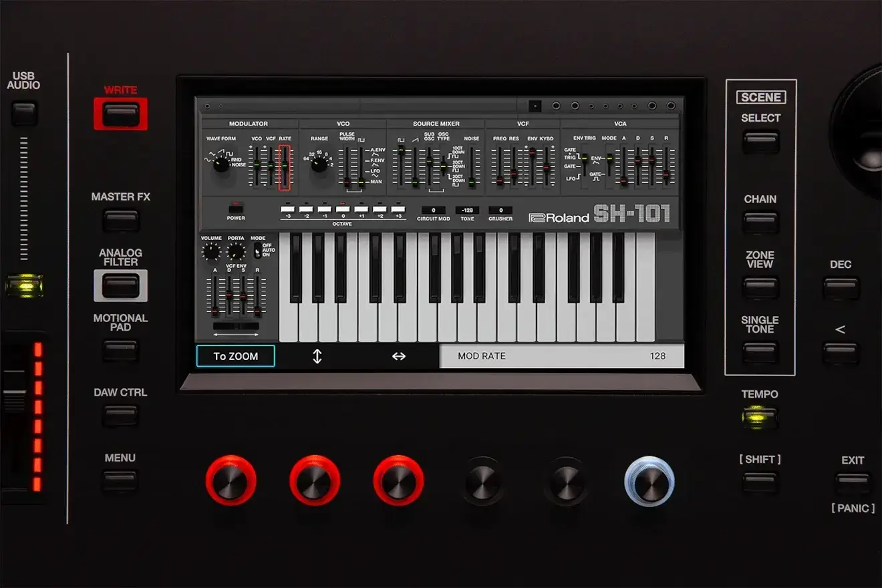The width and height of the screenshot is (882, 588).
Task: Click the MOD RATE value field
Action: [x=562, y=356]
